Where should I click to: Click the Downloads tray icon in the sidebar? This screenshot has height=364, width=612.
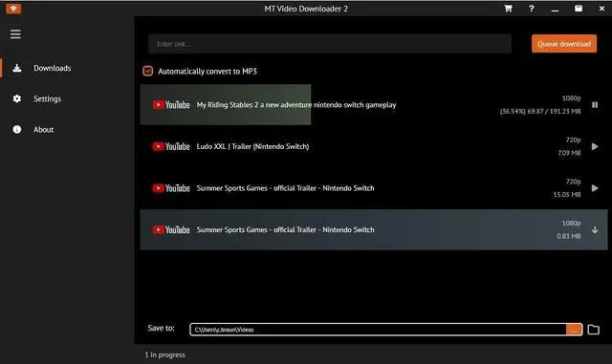click(x=17, y=68)
